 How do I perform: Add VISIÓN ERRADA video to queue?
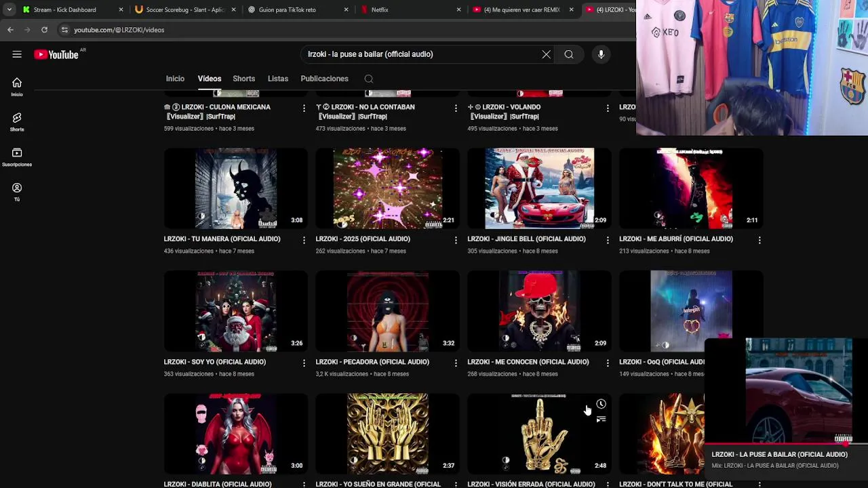tap(601, 420)
